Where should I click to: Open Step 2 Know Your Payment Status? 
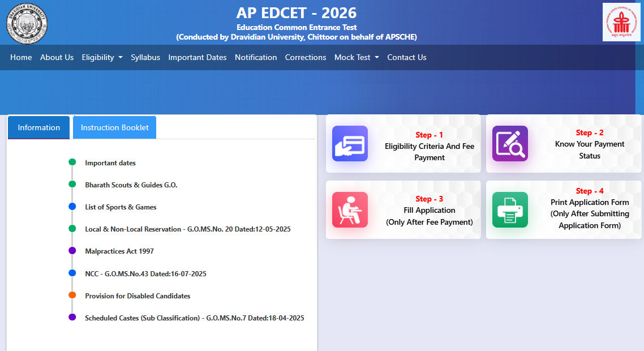pyautogui.click(x=589, y=144)
